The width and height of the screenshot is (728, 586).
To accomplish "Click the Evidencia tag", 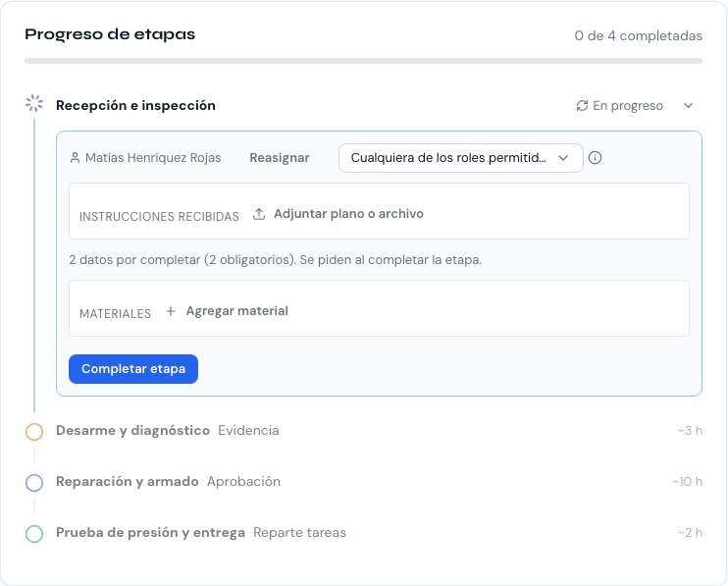I will pos(248,431).
